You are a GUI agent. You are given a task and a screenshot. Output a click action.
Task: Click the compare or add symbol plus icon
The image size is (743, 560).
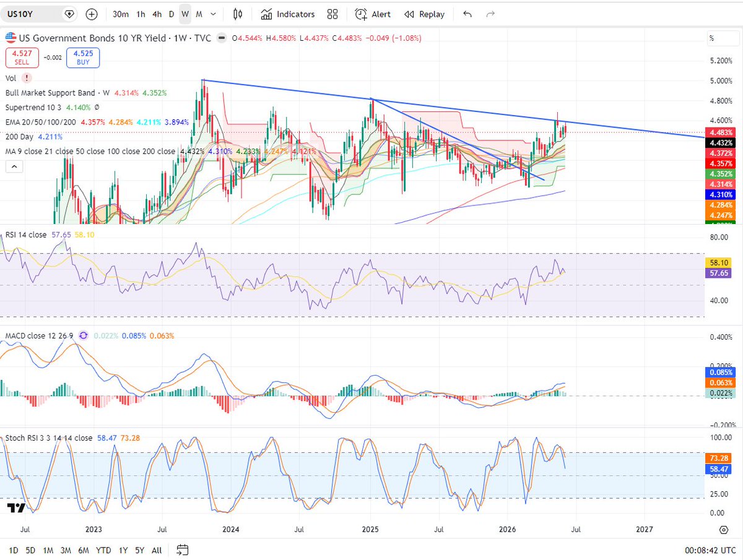[92, 14]
